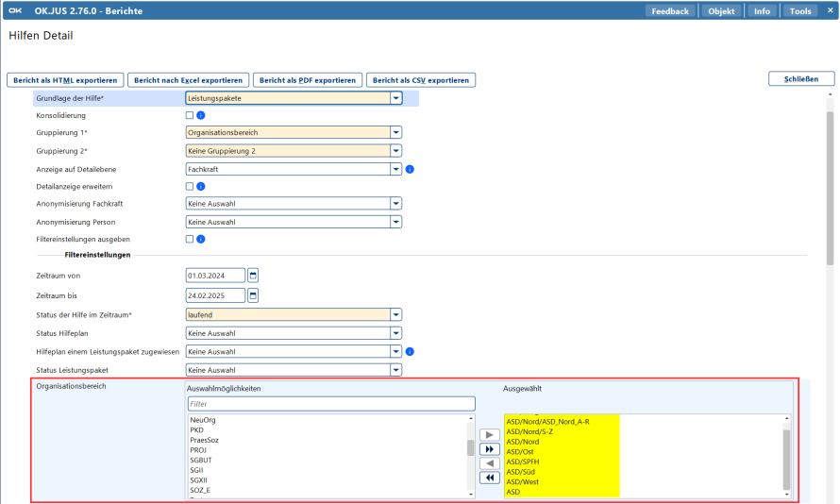Select ASD/Nord/ASD_Nord_A-R in Ausgewählt list
Image resolution: width=840 pixels, height=504 pixels.
pos(548,422)
